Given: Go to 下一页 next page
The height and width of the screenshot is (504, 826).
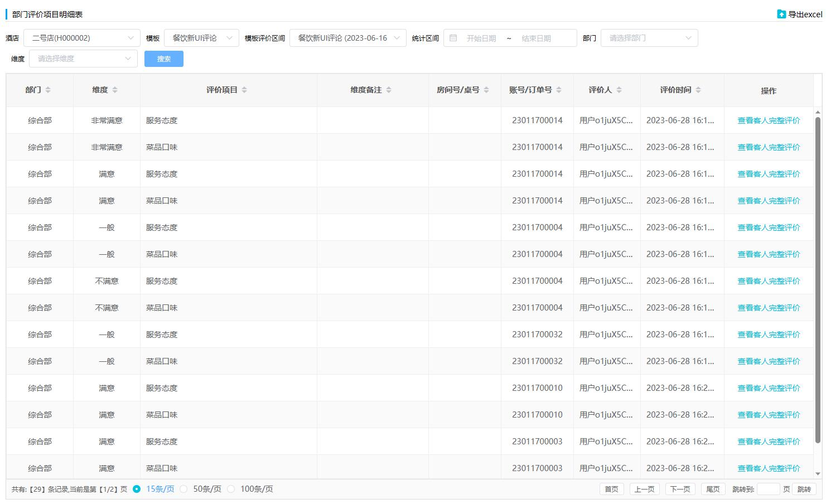Looking at the screenshot, I should tap(680, 489).
